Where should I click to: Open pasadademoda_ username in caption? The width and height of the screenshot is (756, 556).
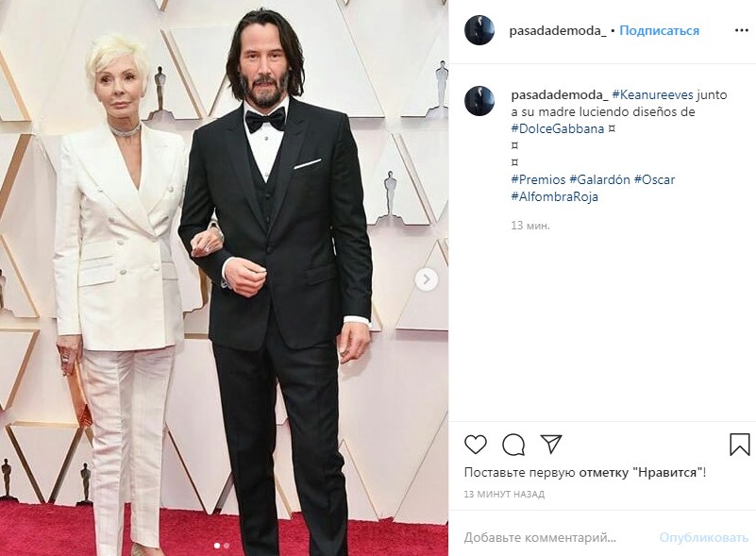(560, 94)
